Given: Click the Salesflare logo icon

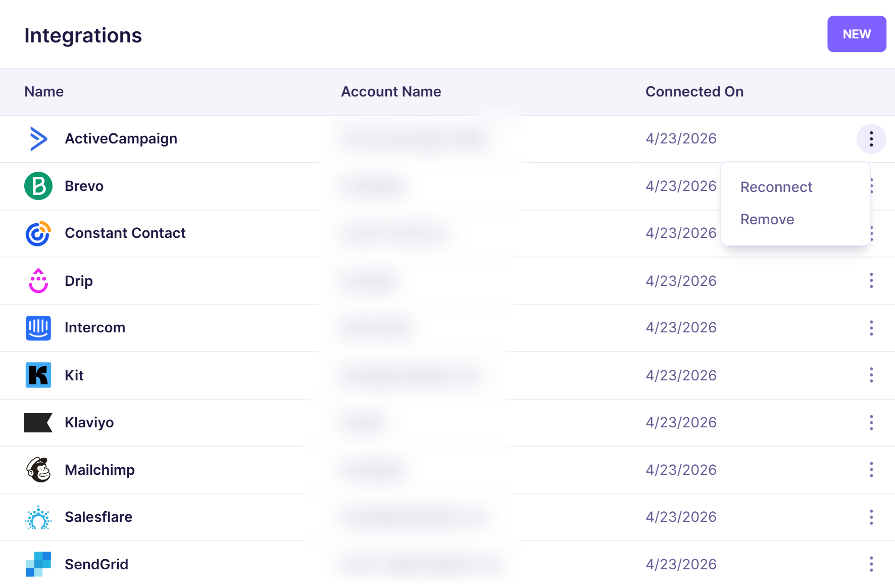Looking at the screenshot, I should pos(38,517).
